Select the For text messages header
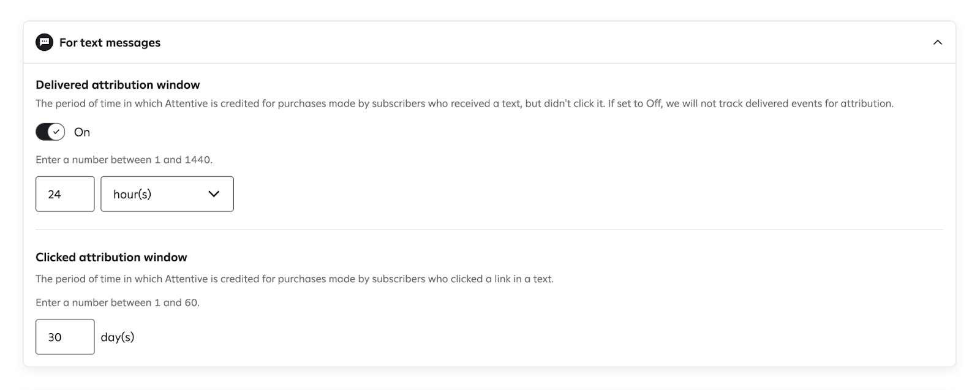980x390 pixels. [109, 43]
